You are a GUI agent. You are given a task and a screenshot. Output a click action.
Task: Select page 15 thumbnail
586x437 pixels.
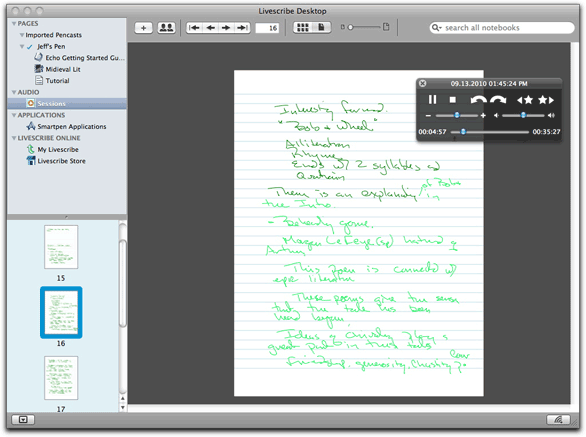[x=61, y=247]
